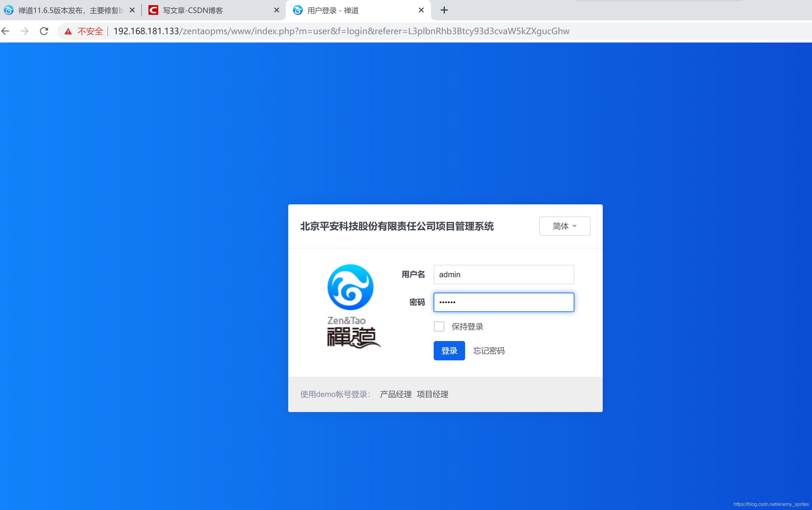Screen dimensions: 812x510
Task: Log in with 项目经理 demo account
Action: [432, 394]
